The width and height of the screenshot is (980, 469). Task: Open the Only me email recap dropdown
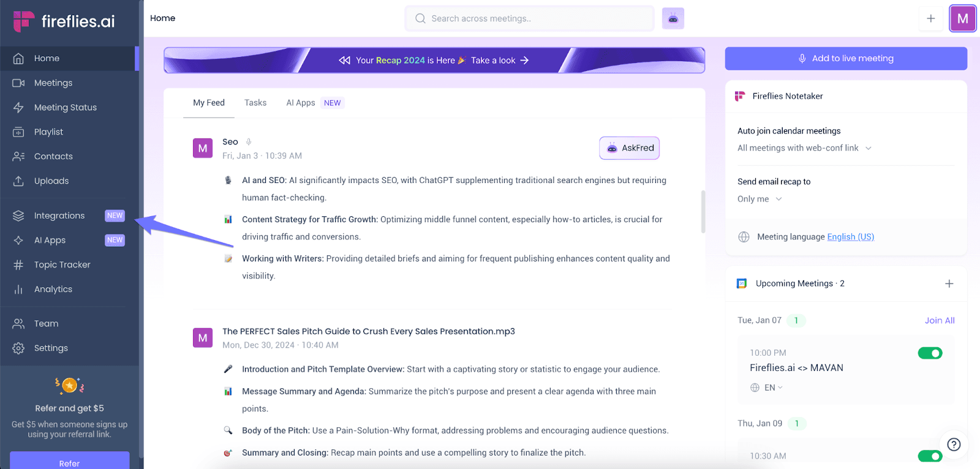(x=759, y=199)
